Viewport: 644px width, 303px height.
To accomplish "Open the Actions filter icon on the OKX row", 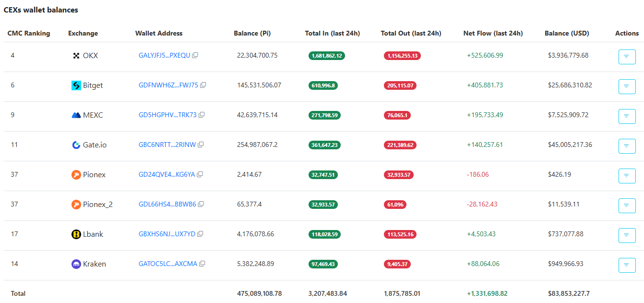I will pos(627,57).
